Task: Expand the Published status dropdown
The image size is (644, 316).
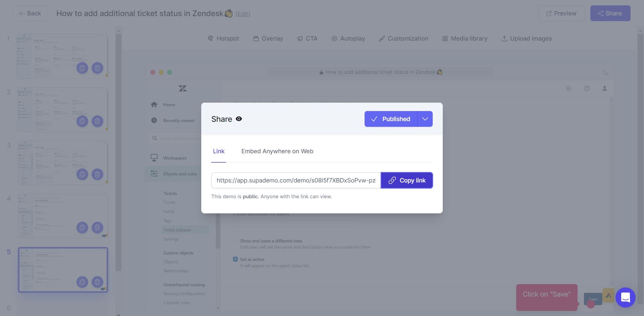Action: point(425,119)
